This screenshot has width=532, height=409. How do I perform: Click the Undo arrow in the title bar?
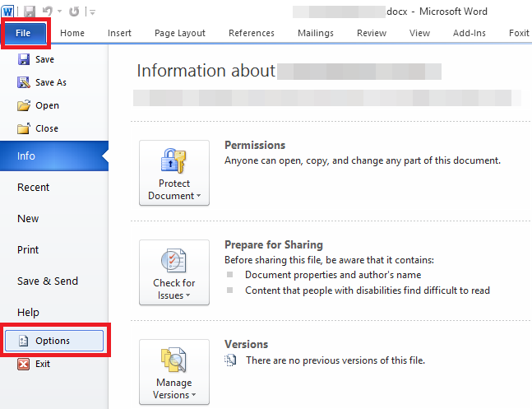[x=49, y=12]
